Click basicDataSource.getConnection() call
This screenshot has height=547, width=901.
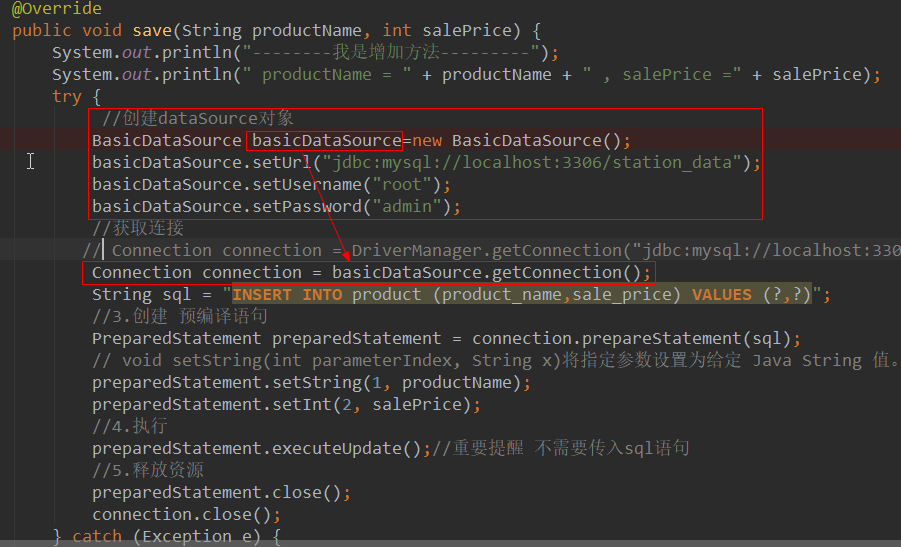[x=487, y=272]
